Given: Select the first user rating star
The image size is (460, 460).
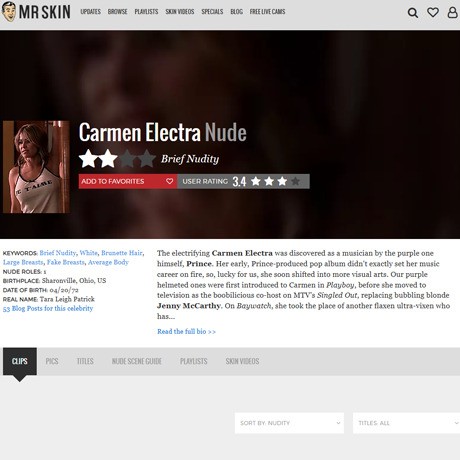Looking at the screenshot, I should pyautogui.click(x=256, y=181).
